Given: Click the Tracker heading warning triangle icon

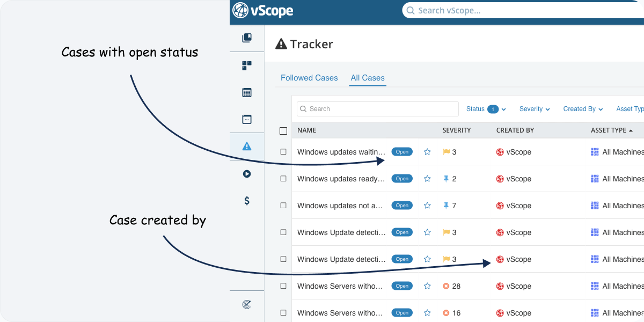Looking at the screenshot, I should pos(281,44).
